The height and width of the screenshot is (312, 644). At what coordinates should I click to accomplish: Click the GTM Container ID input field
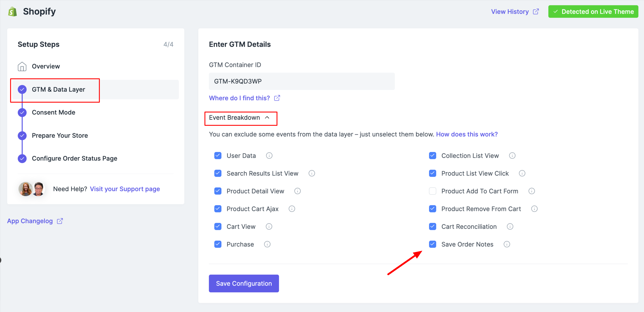click(x=302, y=81)
